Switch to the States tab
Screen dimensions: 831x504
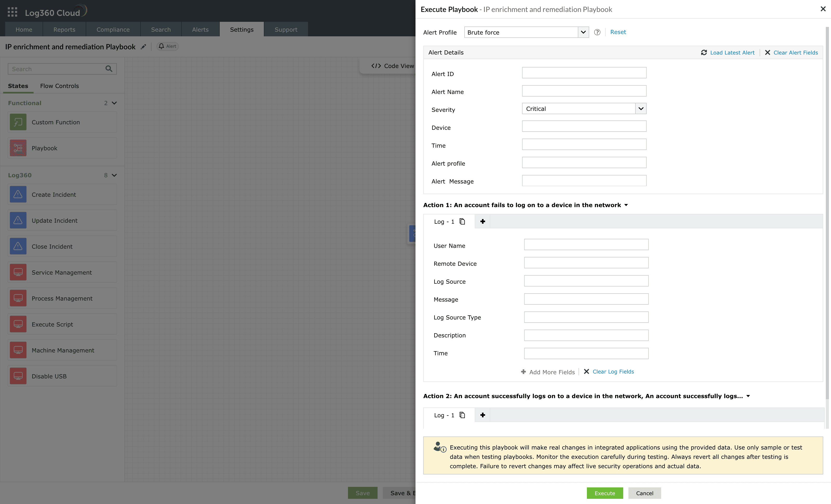tap(18, 86)
